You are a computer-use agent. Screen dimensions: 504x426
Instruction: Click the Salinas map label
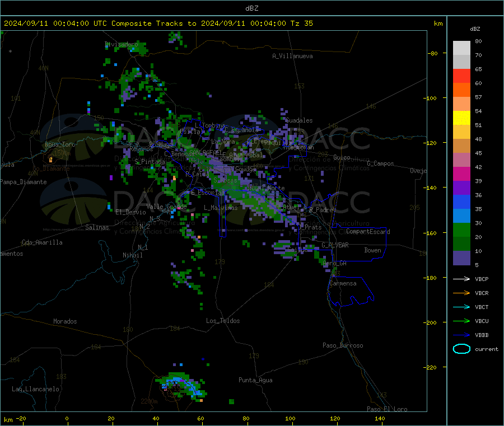[97, 227]
